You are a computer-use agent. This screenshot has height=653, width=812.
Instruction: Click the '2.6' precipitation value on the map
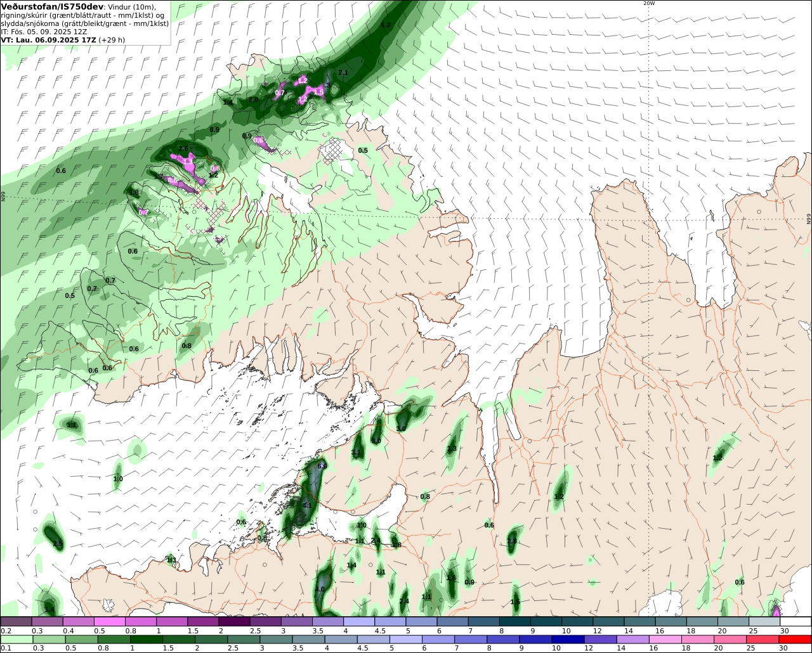pyautogui.click(x=183, y=148)
